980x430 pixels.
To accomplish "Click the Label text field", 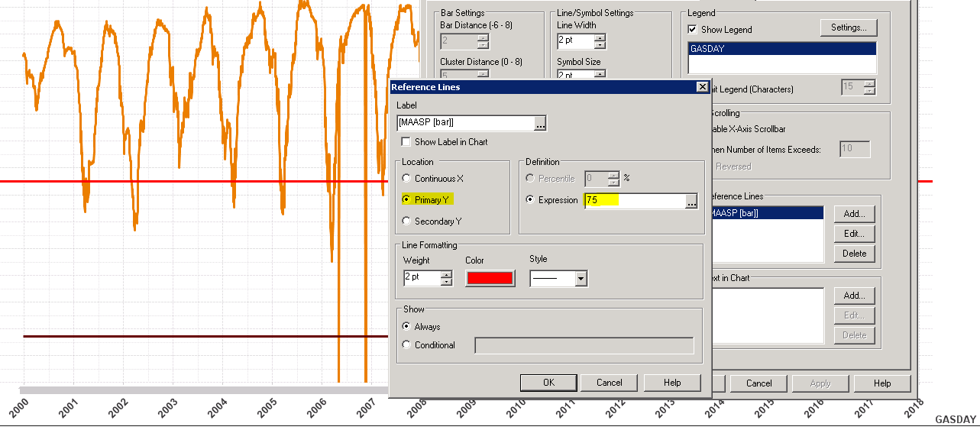I will click(x=464, y=123).
